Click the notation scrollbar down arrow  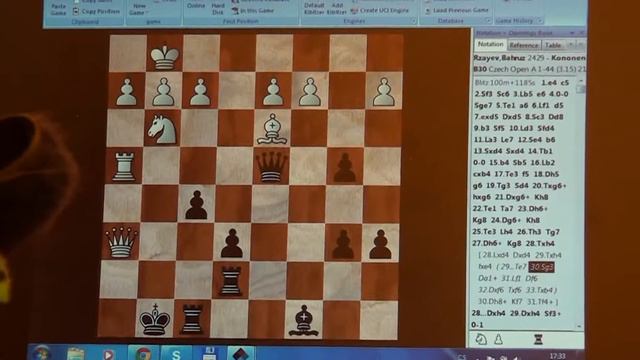[579, 326]
